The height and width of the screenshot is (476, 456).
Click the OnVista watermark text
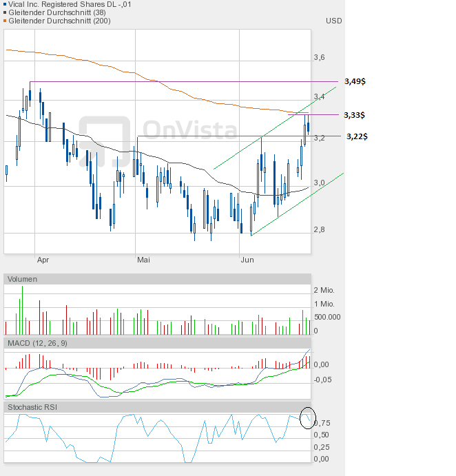[x=189, y=129]
